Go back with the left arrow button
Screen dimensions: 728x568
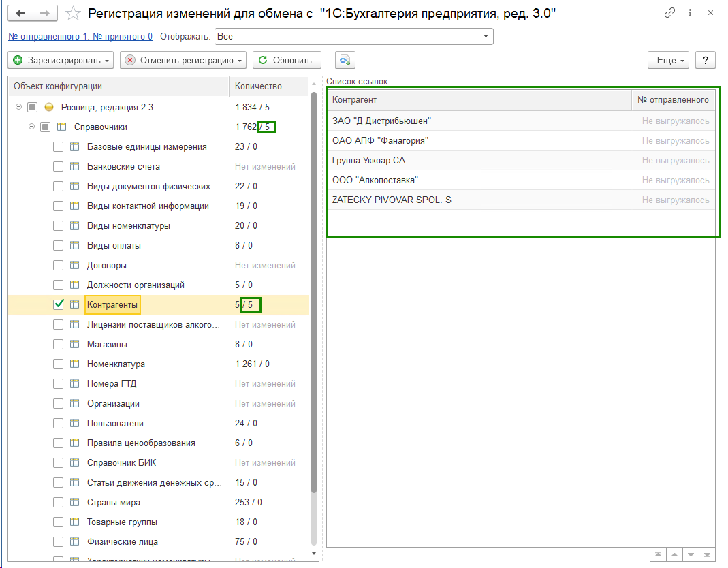click(20, 14)
